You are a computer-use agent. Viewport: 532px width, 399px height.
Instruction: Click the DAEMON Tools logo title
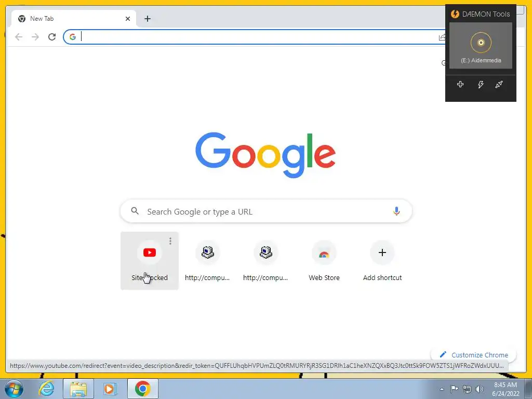point(481,14)
